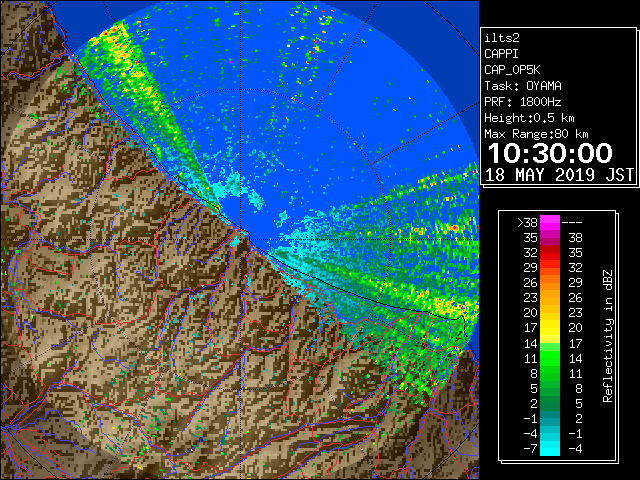This screenshot has height=480, width=640.
Task: Click the '-7' legend label
Action: (530, 449)
